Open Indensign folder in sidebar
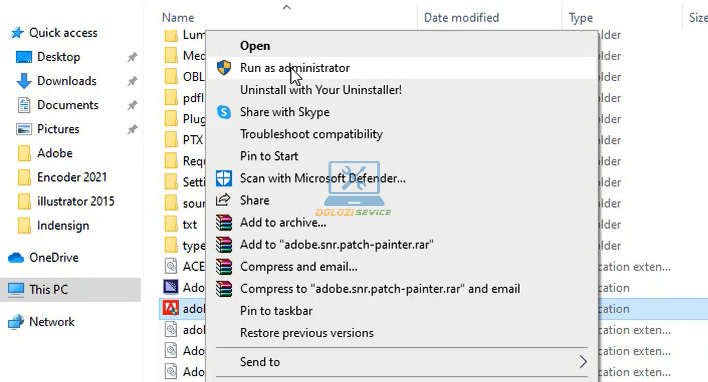 tap(63, 226)
